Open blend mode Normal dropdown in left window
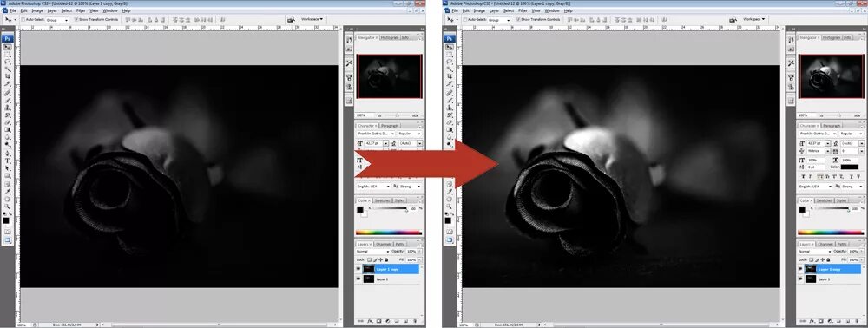 click(373, 252)
